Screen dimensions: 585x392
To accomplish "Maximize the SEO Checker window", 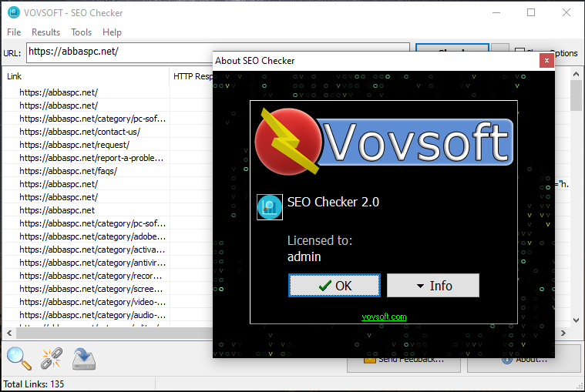I will 531,12.
